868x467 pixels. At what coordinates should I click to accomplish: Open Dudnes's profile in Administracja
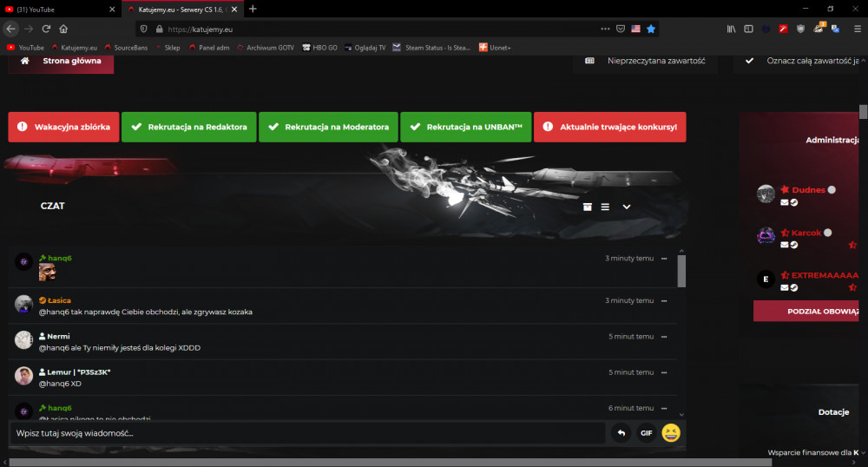tap(808, 190)
